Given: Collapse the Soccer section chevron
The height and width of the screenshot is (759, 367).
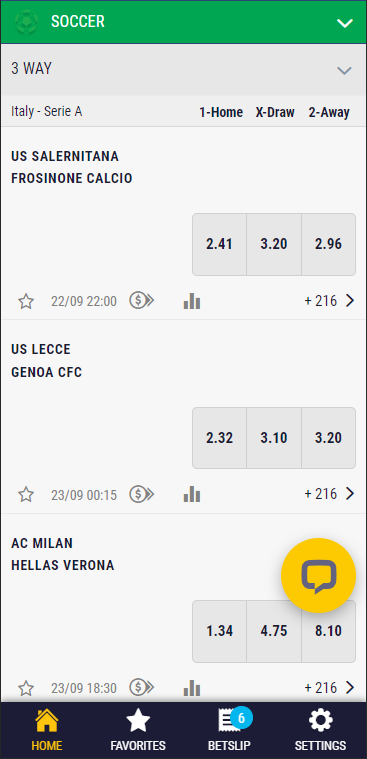Looking at the screenshot, I should pyautogui.click(x=345, y=22).
